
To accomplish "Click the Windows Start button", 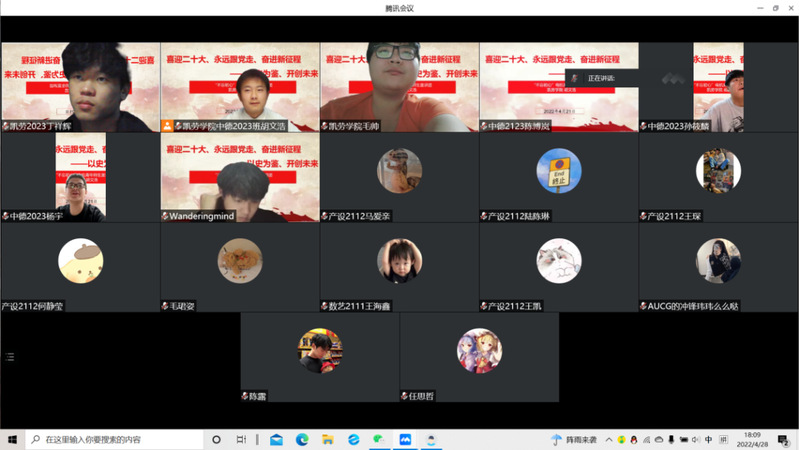I will pos(13,439).
